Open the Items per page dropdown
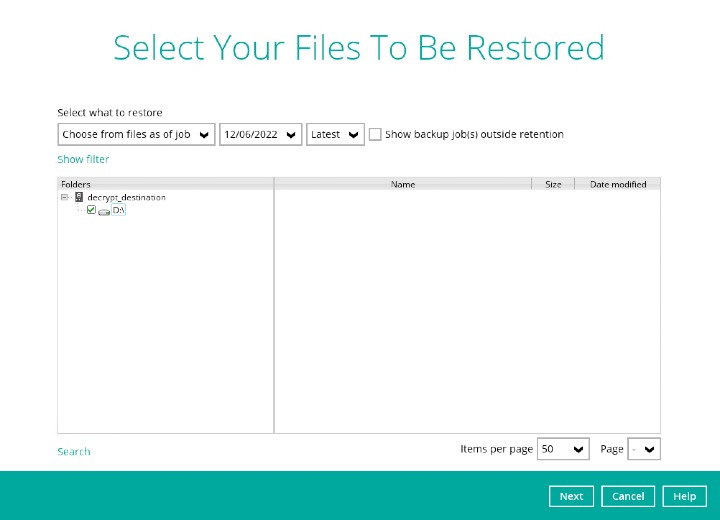 tap(563, 450)
